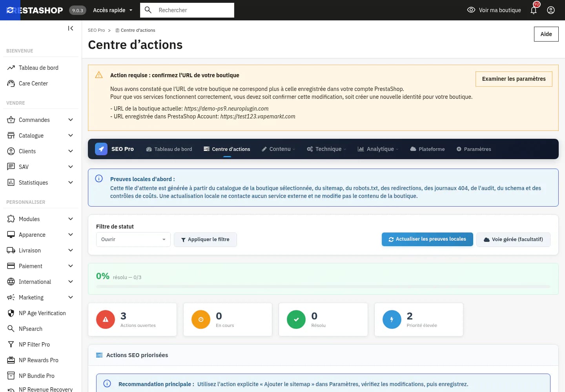The width and height of the screenshot is (565, 392).
Task: Click the 0% résolu progress bar
Action: point(323,287)
